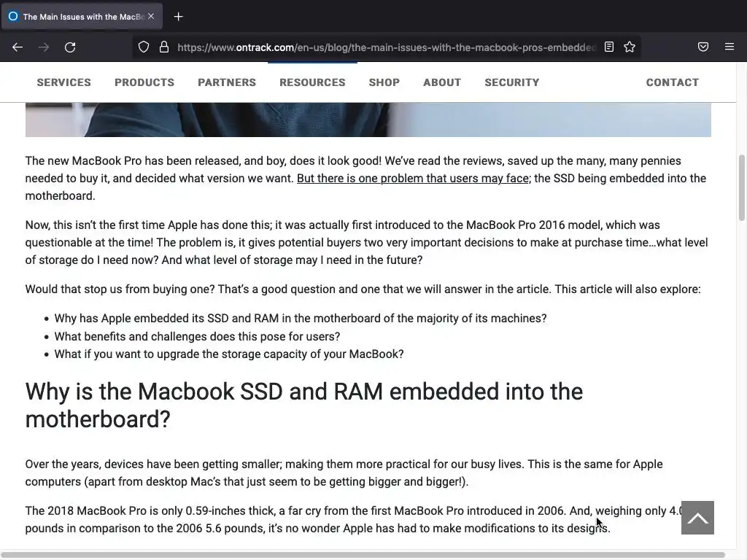Open the PRODUCTS menu
Image resolution: width=747 pixels, height=560 pixels.
(x=144, y=82)
